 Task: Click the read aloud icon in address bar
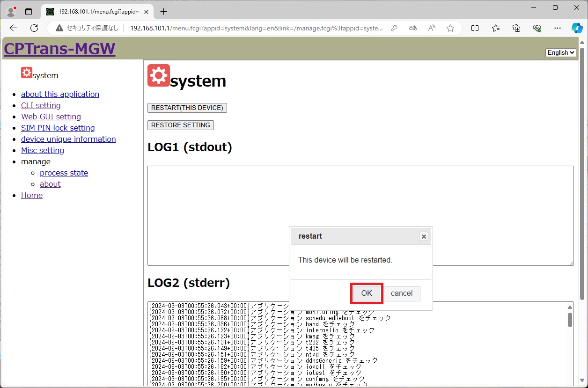coord(432,28)
